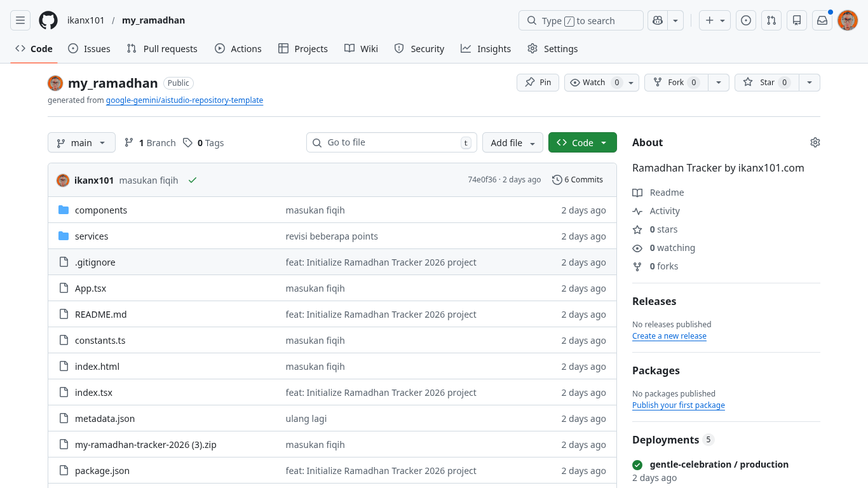Open the Pull requests tab
The height and width of the screenshot is (488, 868).
click(162, 49)
